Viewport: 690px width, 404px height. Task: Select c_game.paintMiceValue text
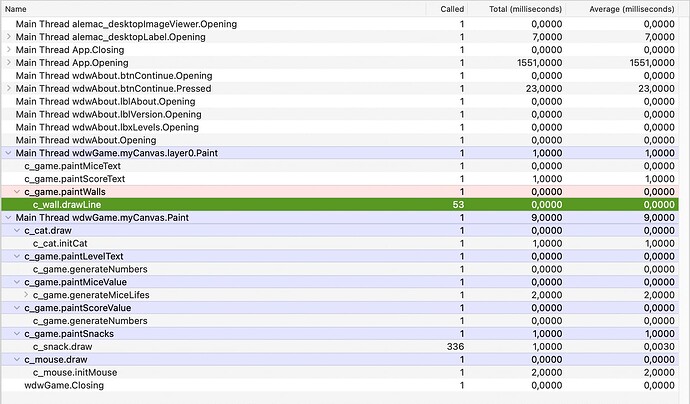pos(76,282)
